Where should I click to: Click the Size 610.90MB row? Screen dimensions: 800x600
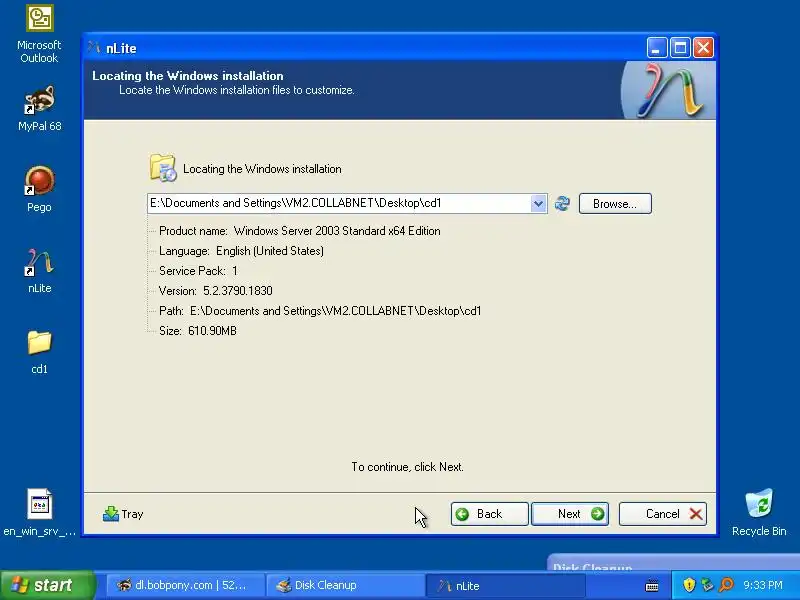pyautogui.click(x=197, y=331)
